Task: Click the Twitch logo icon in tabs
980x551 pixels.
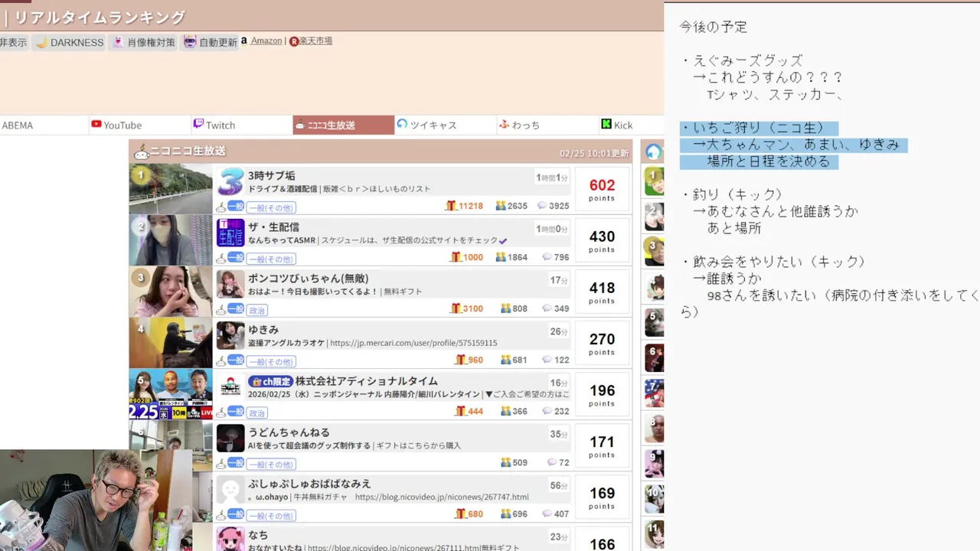Action: tap(198, 124)
